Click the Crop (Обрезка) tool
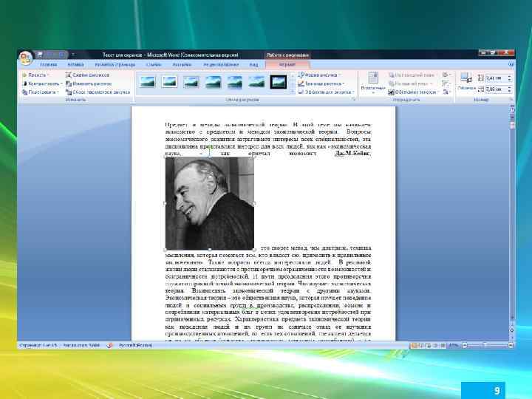The height and width of the screenshot is (399, 532). click(x=466, y=82)
